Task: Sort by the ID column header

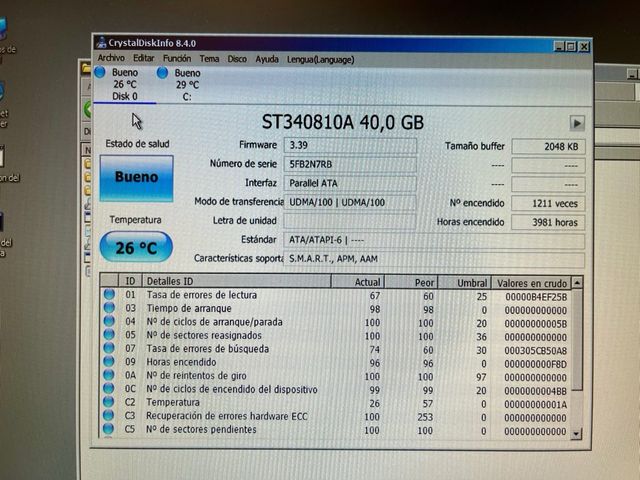Action: (x=130, y=281)
